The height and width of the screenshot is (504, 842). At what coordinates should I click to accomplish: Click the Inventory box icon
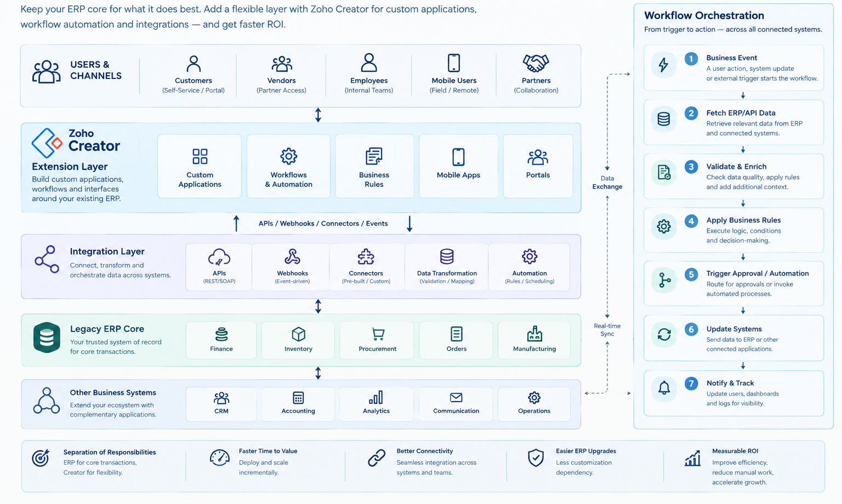(x=298, y=334)
